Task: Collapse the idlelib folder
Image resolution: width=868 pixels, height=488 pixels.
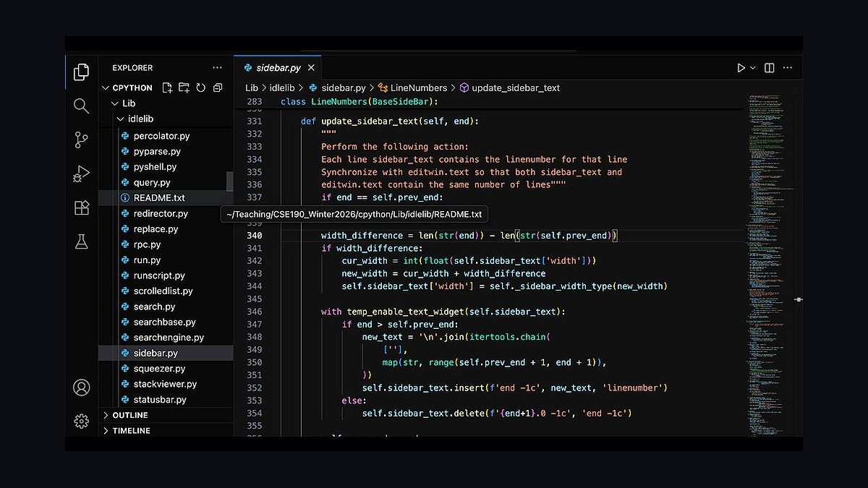Action: 140,119
